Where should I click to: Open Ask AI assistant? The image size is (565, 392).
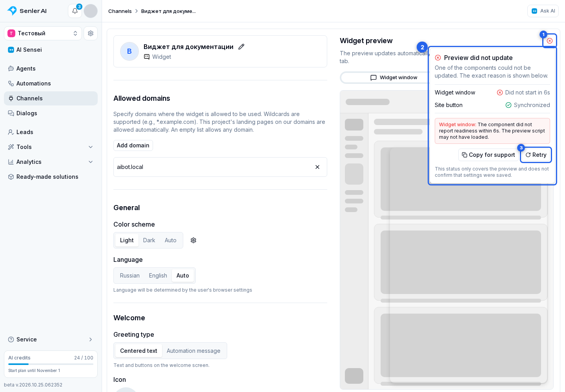click(543, 11)
